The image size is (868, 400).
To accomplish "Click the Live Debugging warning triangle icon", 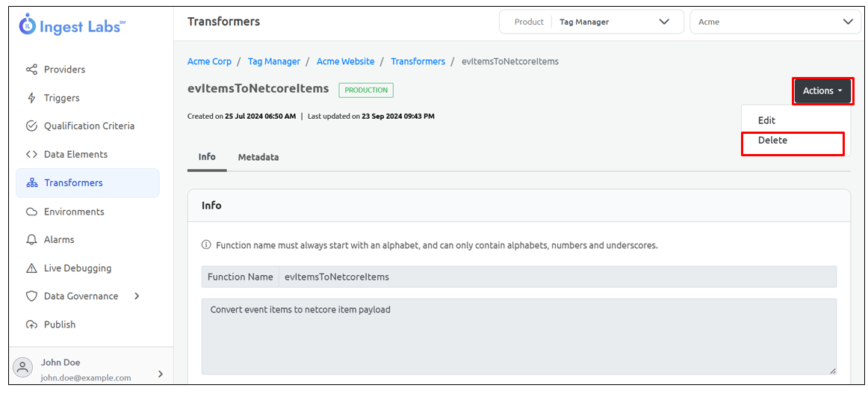I will (31, 268).
